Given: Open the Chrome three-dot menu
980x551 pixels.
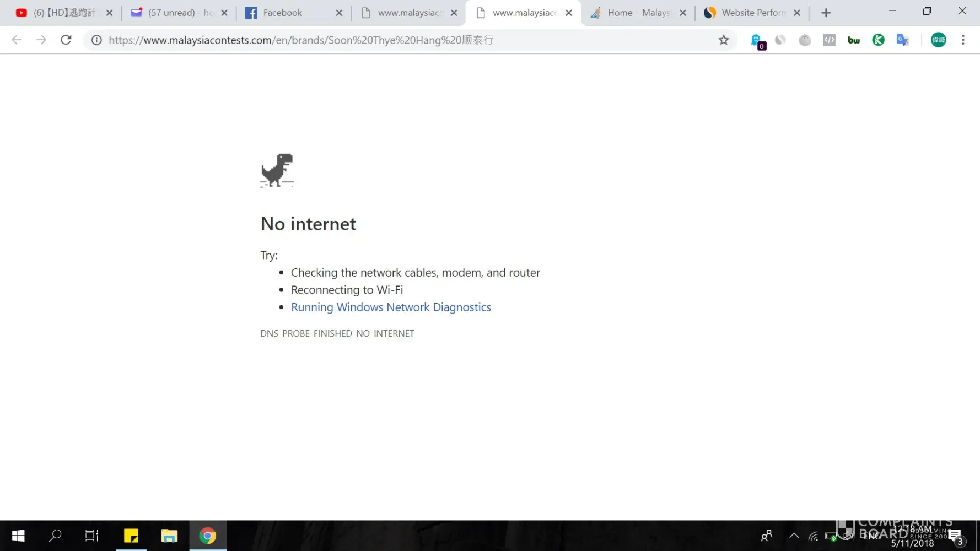Looking at the screenshot, I should point(963,40).
